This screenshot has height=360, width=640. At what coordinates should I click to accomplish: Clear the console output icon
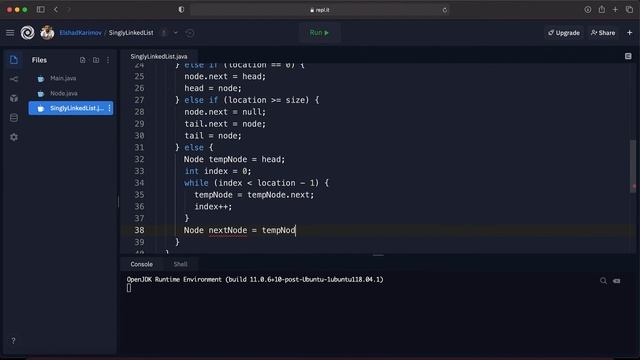pos(617,280)
